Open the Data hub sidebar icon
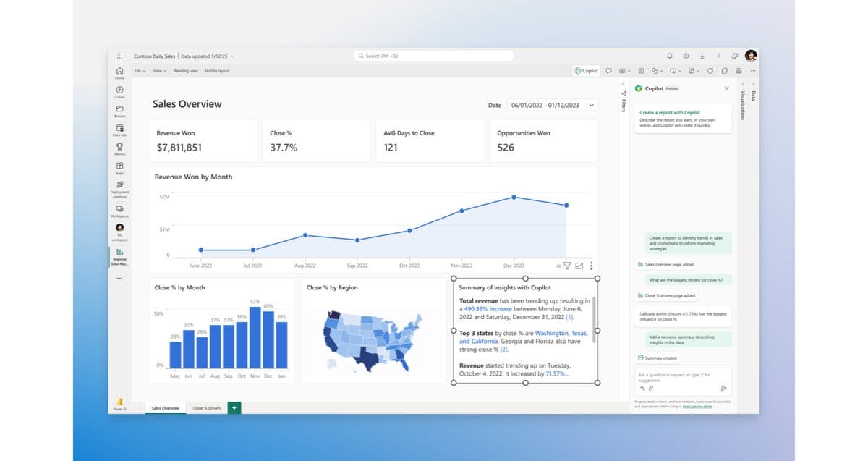The width and height of the screenshot is (868, 461). [x=119, y=130]
